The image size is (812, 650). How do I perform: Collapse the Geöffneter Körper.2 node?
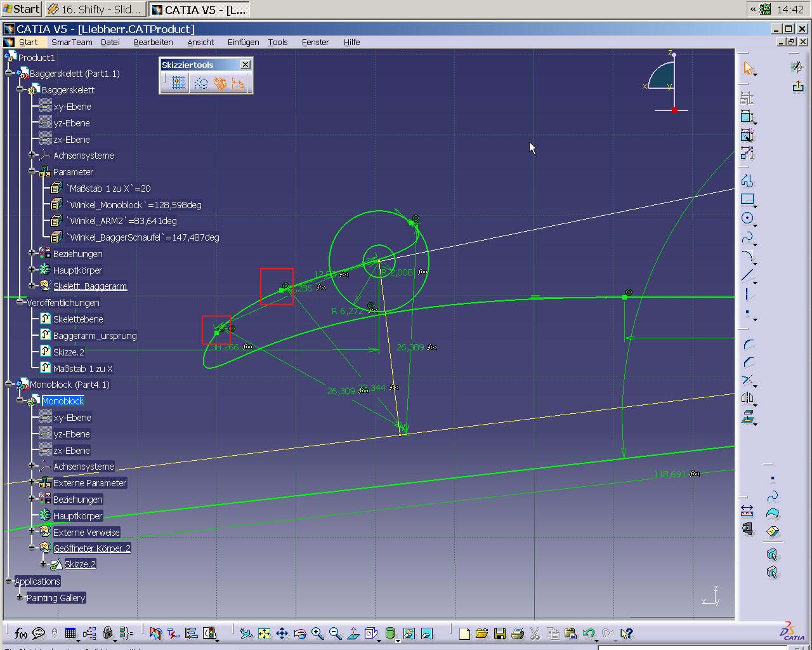pos(32,547)
